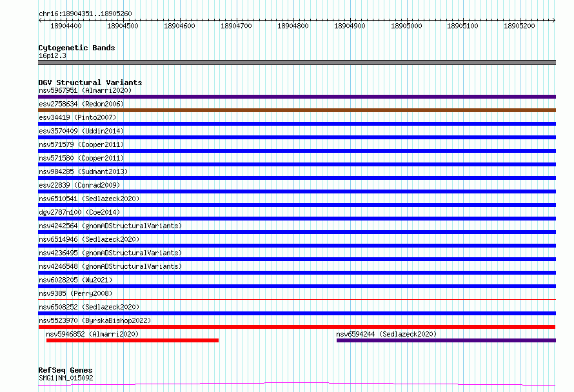Screen dimensions: 574x392
Task: Click the brown esv2758634 variant bar
Action: (297, 110)
